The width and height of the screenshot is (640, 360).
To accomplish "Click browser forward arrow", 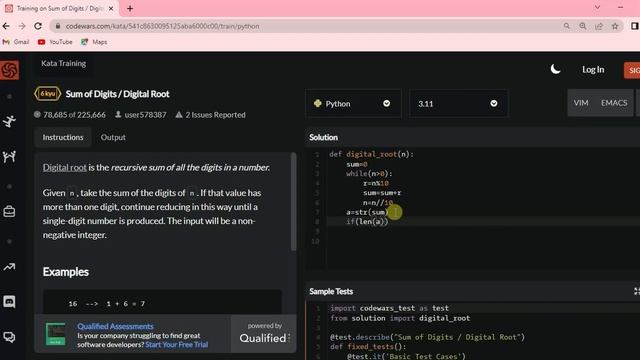I will [22, 26].
